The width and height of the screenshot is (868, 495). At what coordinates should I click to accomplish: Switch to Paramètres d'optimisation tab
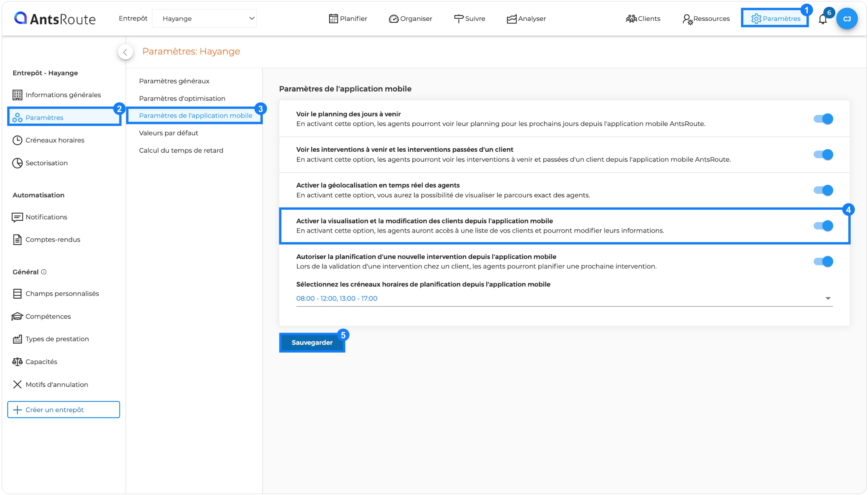(182, 98)
